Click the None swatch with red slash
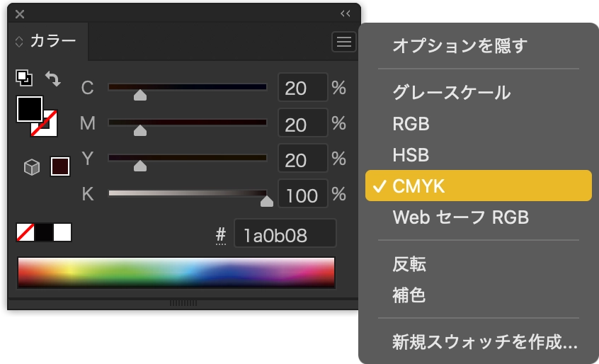The height and width of the screenshot is (364, 599). point(25,232)
